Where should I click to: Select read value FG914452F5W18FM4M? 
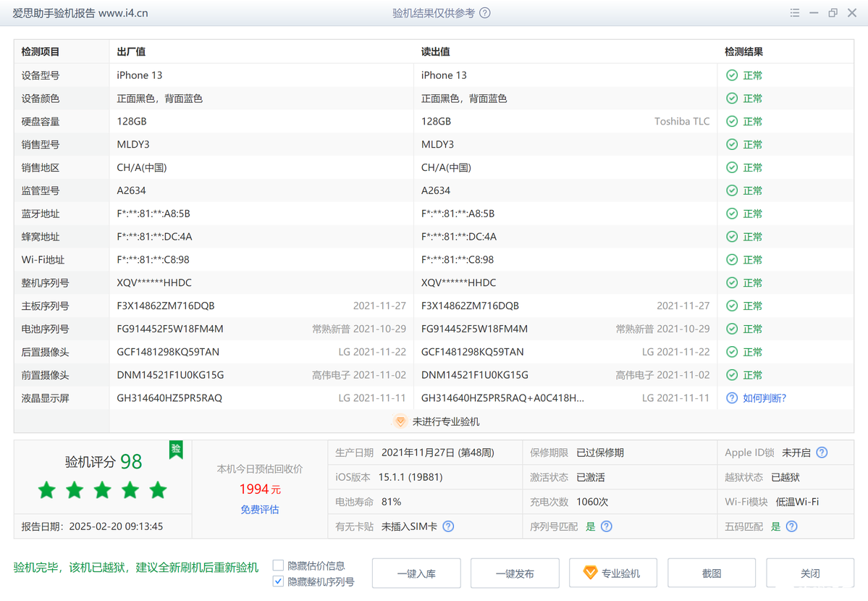pyautogui.click(x=474, y=329)
